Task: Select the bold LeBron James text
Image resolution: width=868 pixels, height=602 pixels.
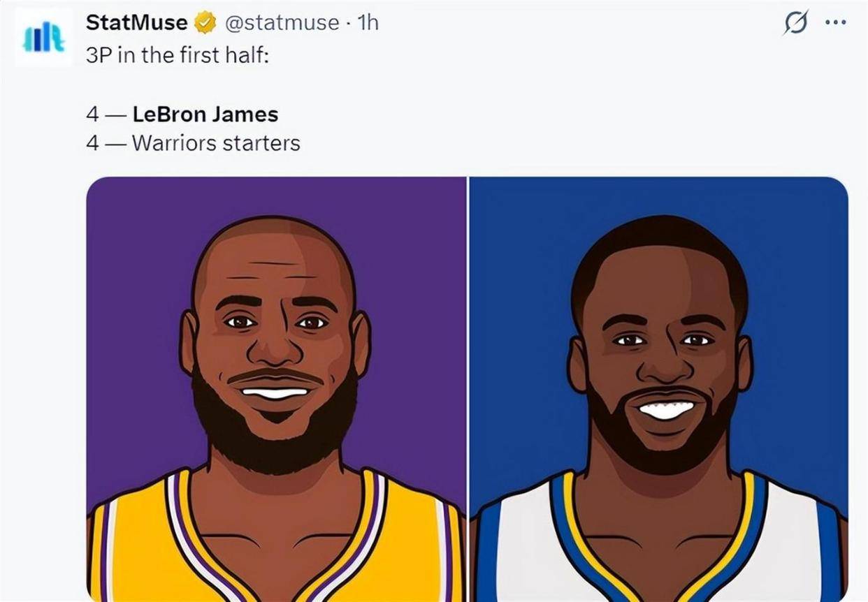Action: tap(205, 114)
